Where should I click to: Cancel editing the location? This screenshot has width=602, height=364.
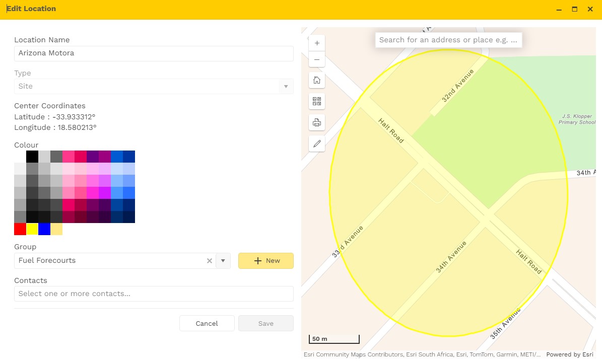(x=207, y=323)
